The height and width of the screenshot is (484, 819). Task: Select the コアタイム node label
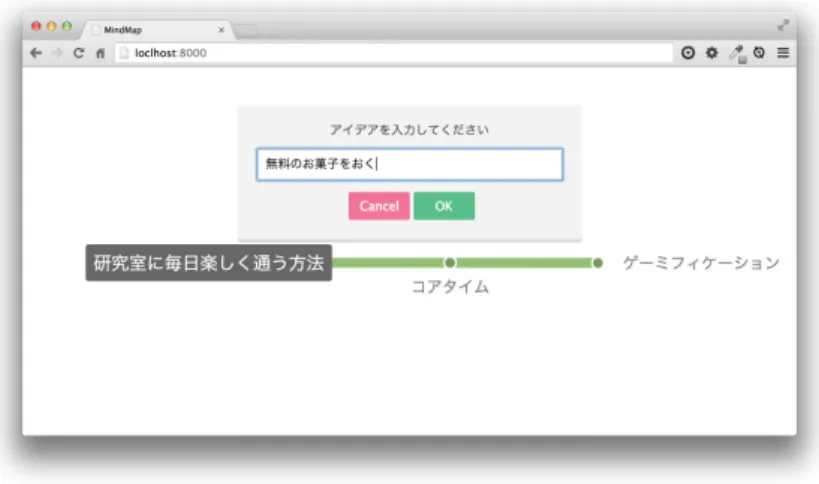point(450,287)
